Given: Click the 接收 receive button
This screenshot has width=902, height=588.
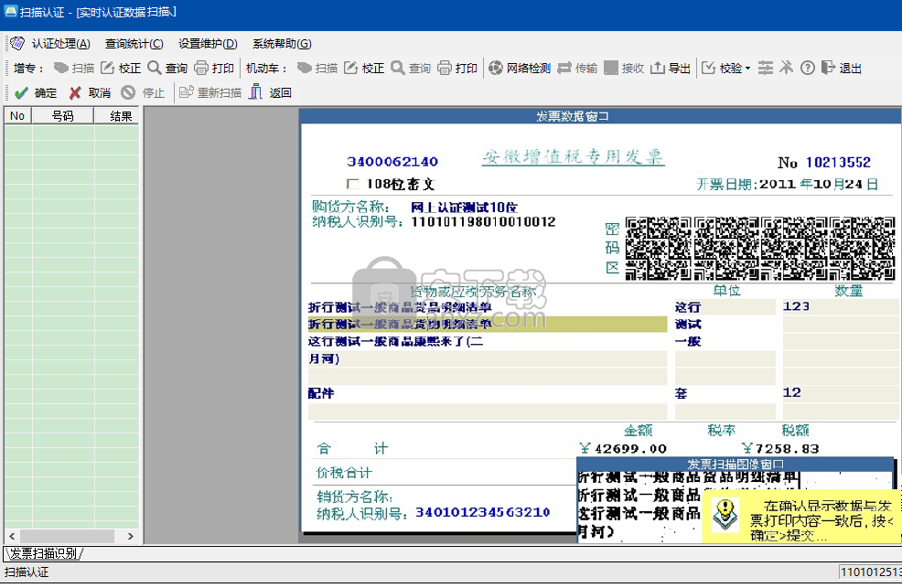Looking at the screenshot, I should point(624,68).
